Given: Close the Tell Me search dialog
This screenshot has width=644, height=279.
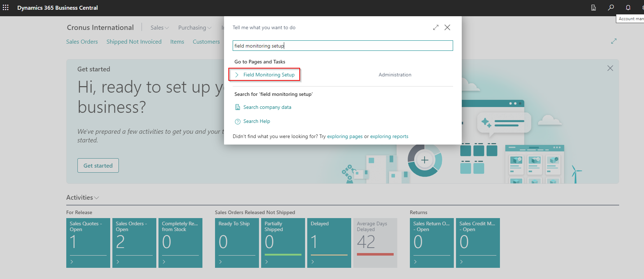Looking at the screenshot, I should pos(447,27).
